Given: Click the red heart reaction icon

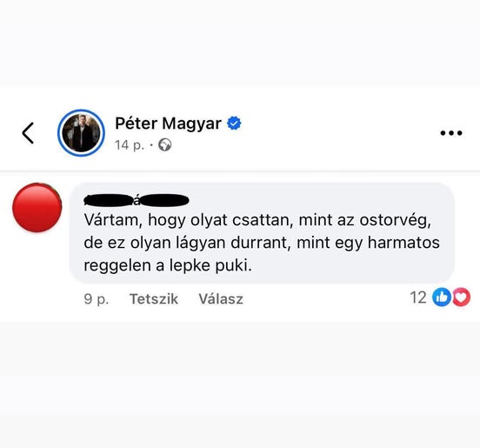Looking at the screenshot, I should [461, 297].
